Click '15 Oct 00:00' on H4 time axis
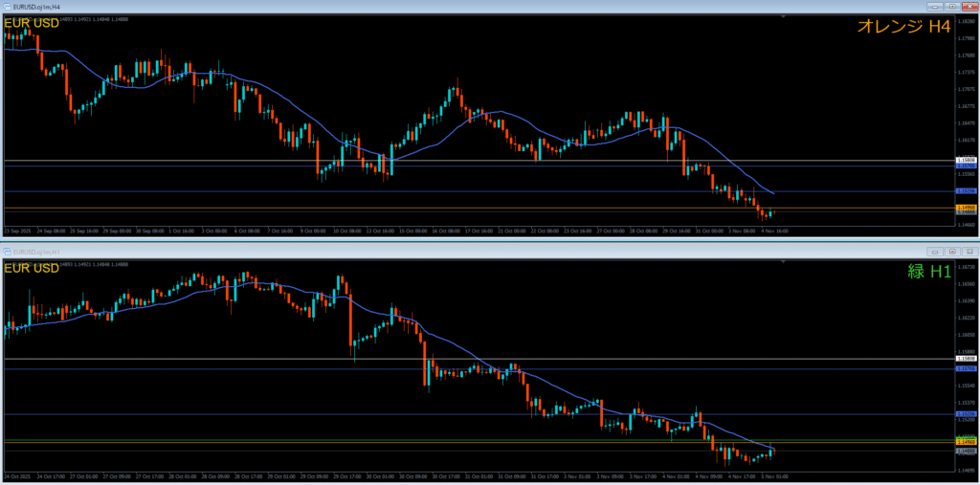980x485 pixels. (x=415, y=231)
